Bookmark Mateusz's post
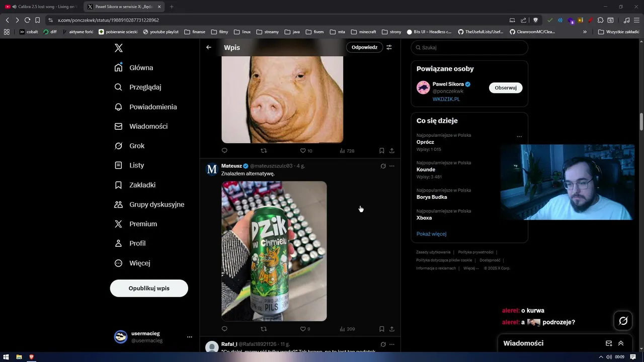The height and width of the screenshot is (362, 644). (382, 329)
